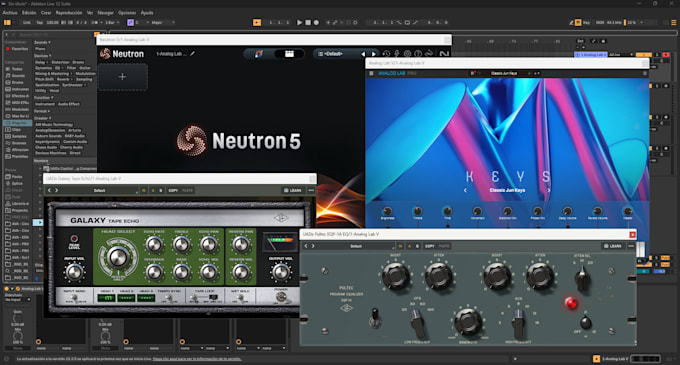Image resolution: width=680 pixels, height=365 pixels.
Task: Open the Major scale type dropdown
Action: pos(163,22)
